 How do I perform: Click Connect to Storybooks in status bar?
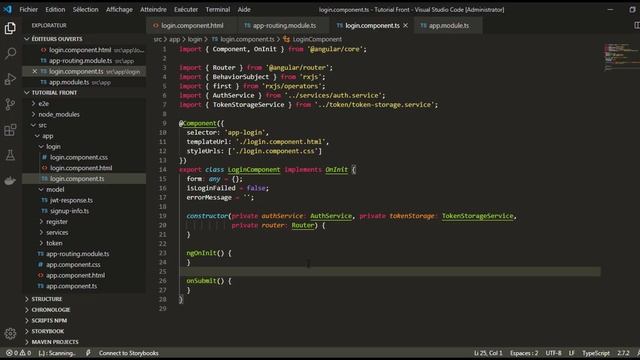click(x=128, y=353)
